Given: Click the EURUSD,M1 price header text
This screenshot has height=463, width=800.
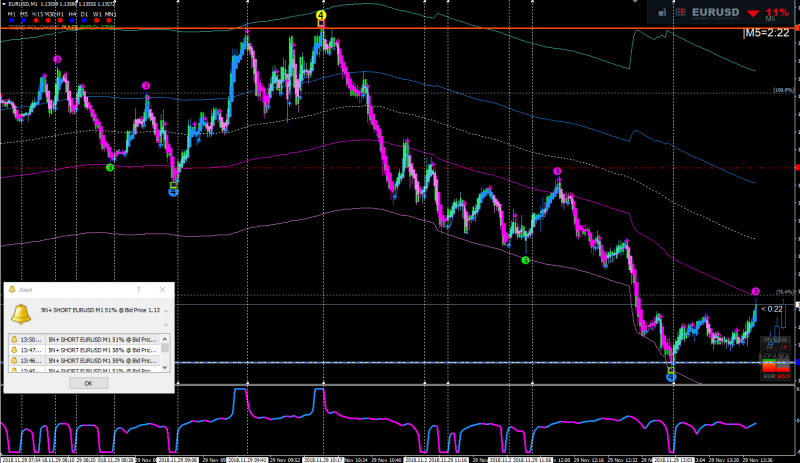Looking at the screenshot, I should (62, 4).
